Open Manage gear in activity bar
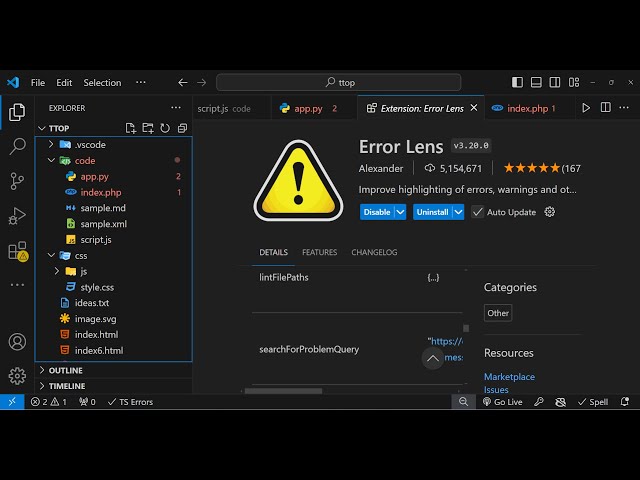This screenshot has height=480, width=640. pyautogui.click(x=17, y=376)
